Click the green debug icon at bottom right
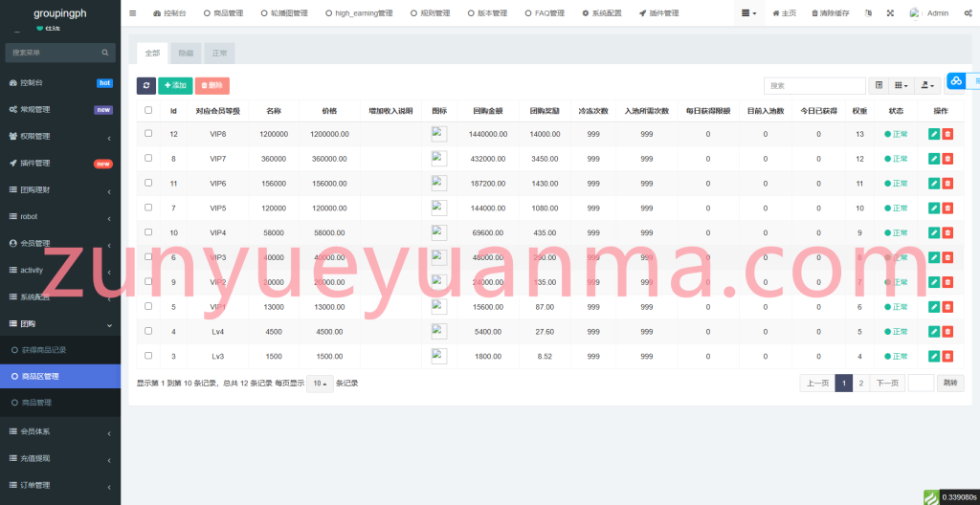Image resolution: width=980 pixels, height=505 pixels. 931,497
